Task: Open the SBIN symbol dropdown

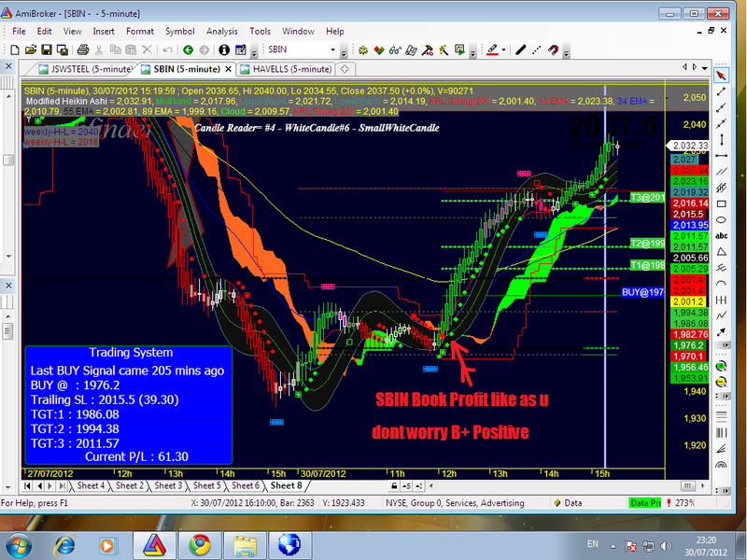Action: coord(333,49)
